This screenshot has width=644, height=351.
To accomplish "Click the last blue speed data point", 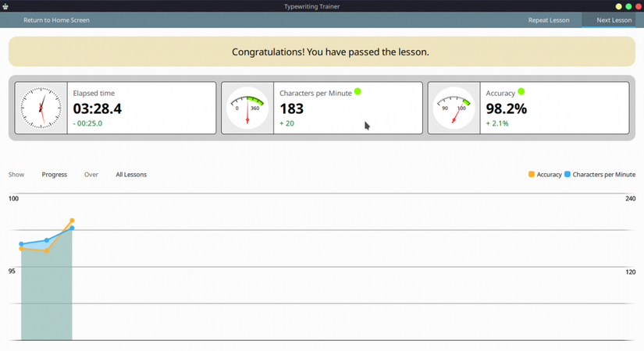I will [x=72, y=228].
